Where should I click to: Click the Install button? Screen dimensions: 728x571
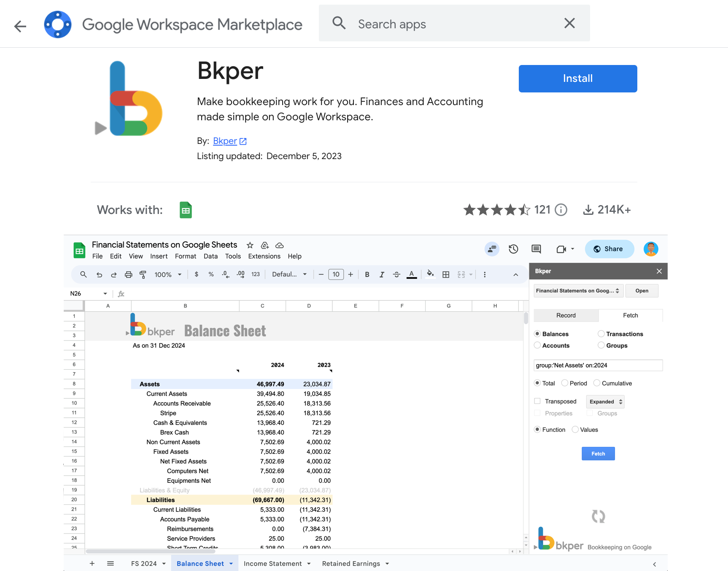(x=577, y=78)
